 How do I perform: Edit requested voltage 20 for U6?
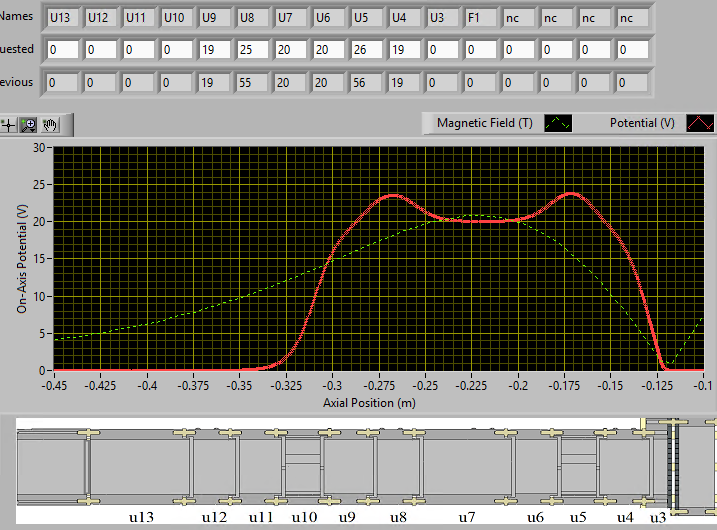pos(328,49)
